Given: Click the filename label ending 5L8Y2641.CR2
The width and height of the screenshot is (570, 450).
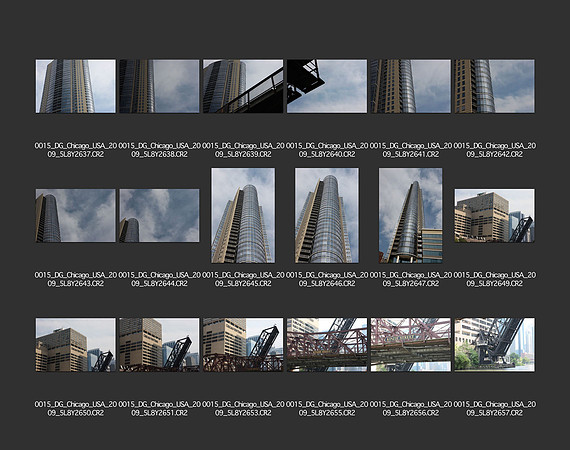Looking at the screenshot, I should (x=411, y=150).
